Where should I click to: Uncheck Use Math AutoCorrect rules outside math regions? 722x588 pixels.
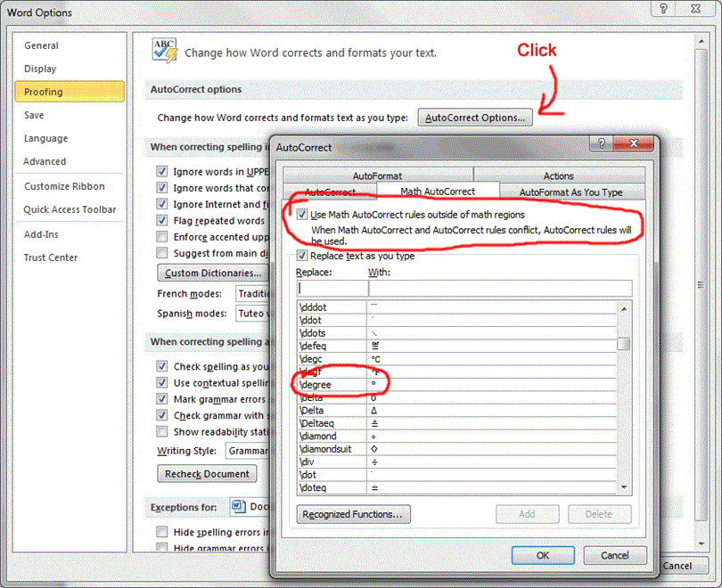[x=302, y=214]
